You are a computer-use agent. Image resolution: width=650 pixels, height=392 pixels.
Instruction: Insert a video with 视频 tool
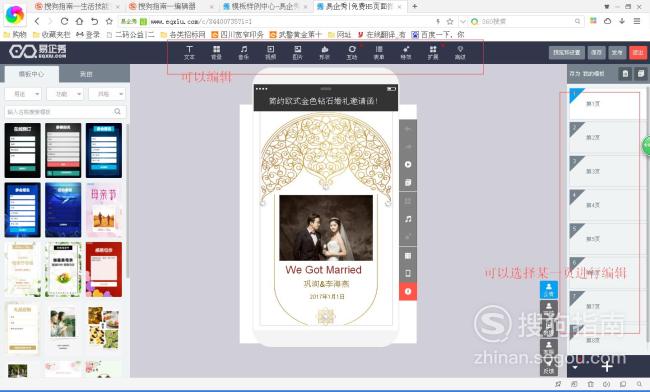[270, 53]
